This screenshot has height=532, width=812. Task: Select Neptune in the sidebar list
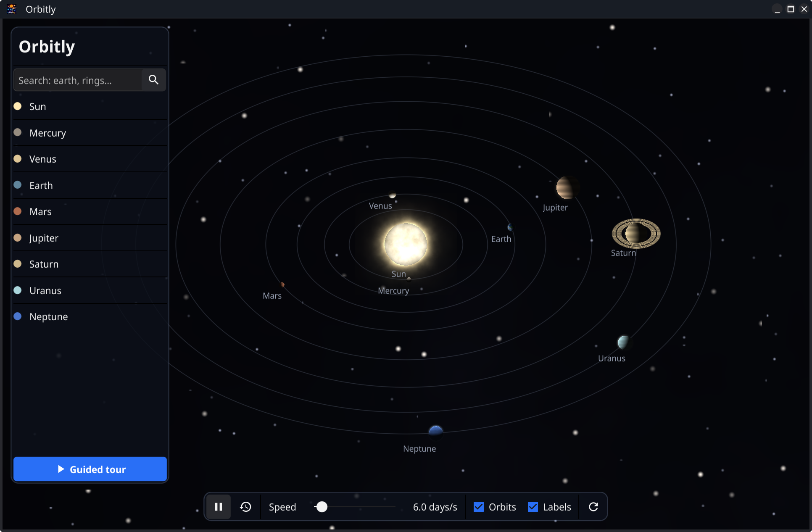pyautogui.click(x=90, y=316)
